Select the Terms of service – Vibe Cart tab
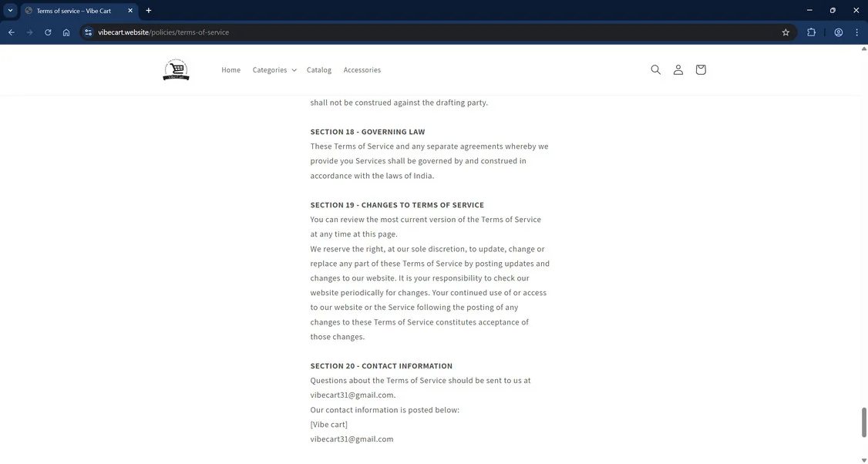Viewport: 868px width, 464px height. coord(79,11)
